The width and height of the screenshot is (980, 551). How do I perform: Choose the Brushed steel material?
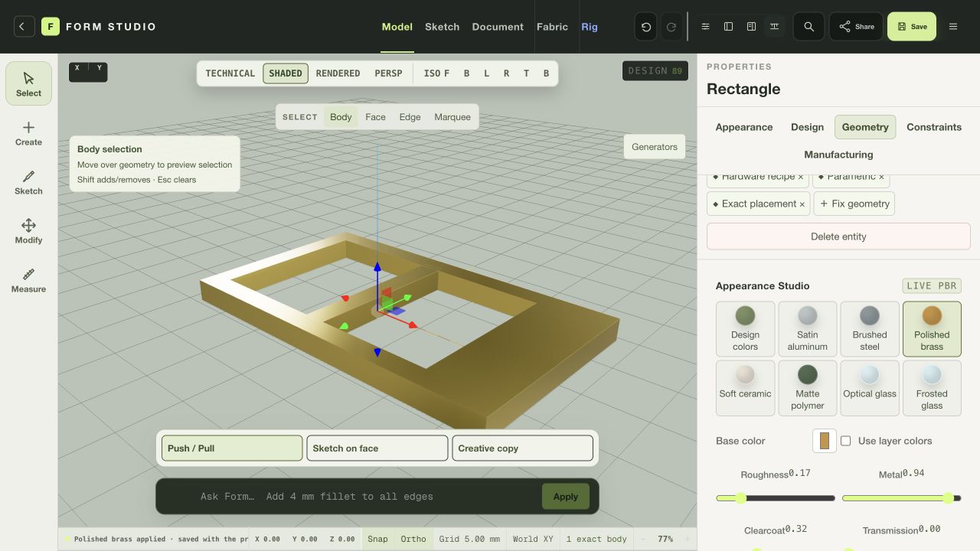(870, 329)
